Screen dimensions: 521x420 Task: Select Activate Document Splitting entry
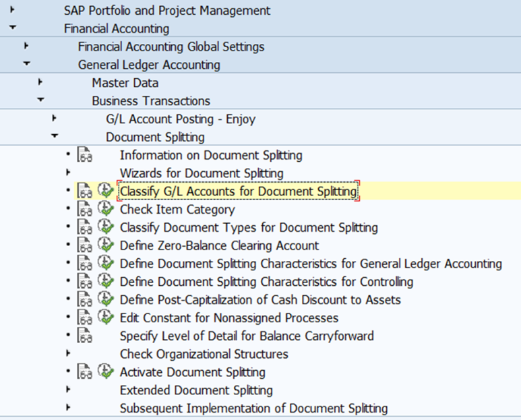tap(193, 372)
